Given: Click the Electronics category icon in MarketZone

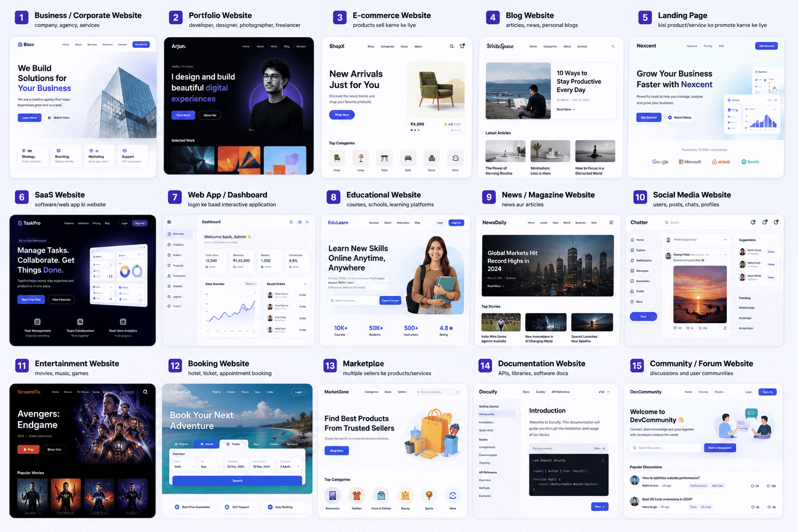Looking at the screenshot, I should coord(332,495).
